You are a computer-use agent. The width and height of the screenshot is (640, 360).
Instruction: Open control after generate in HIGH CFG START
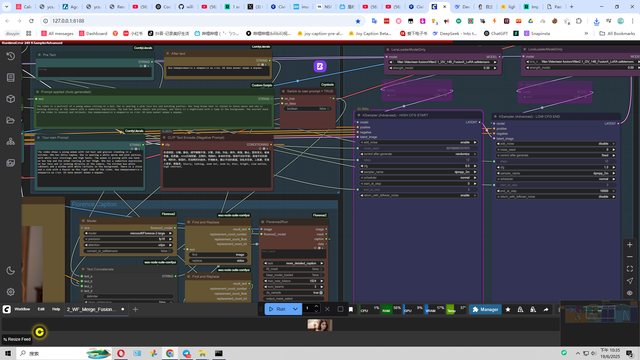(418, 154)
